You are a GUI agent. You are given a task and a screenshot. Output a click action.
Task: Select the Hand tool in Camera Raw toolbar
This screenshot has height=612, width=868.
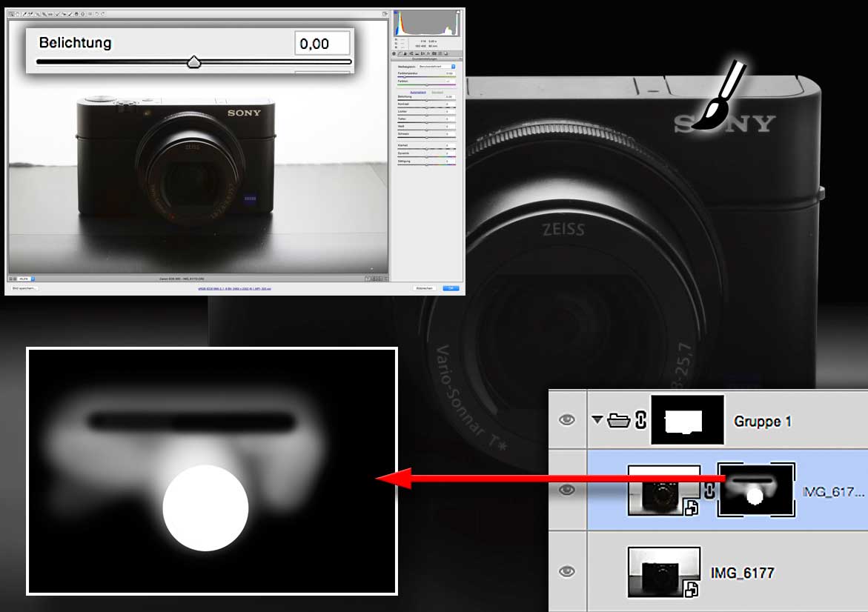[x=17, y=14]
